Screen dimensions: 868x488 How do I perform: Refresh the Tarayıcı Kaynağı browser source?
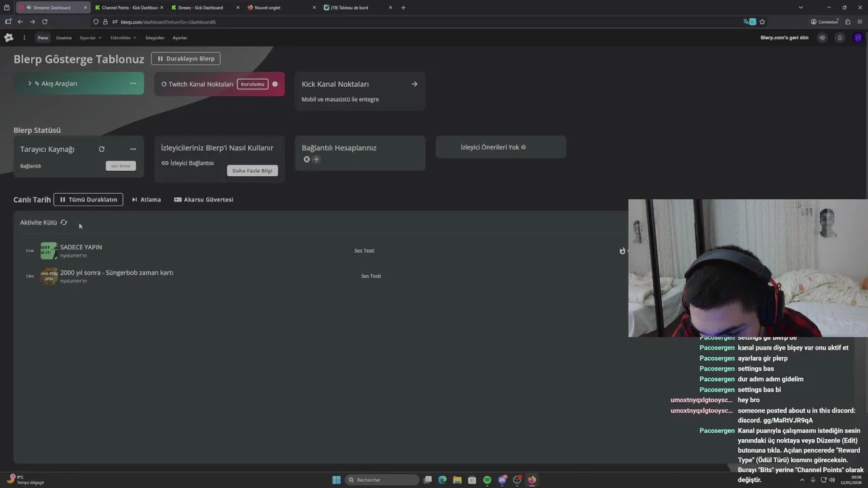(102, 149)
